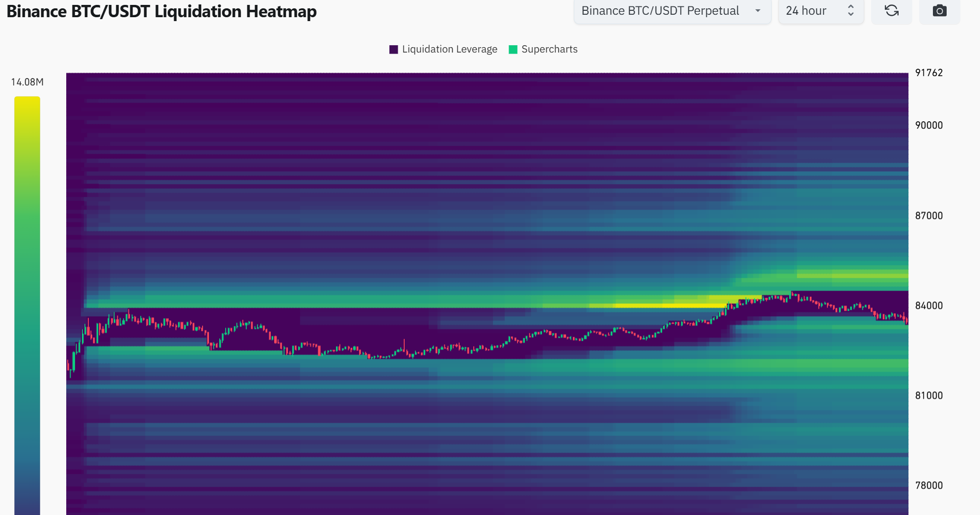The height and width of the screenshot is (515, 980).
Task: Click the 14.08M scale maximum label
Action: pos(27,82)
